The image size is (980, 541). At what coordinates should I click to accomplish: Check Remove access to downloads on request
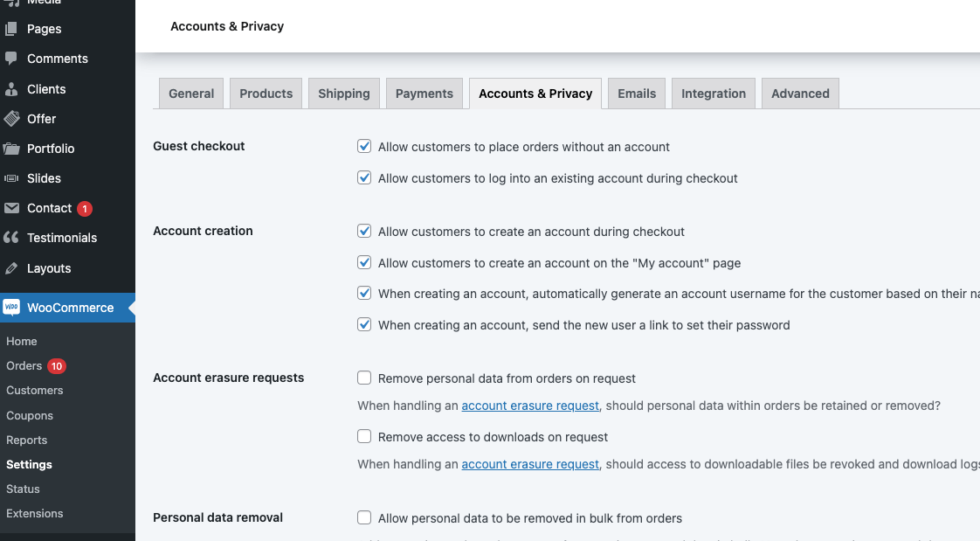(364, 437)
